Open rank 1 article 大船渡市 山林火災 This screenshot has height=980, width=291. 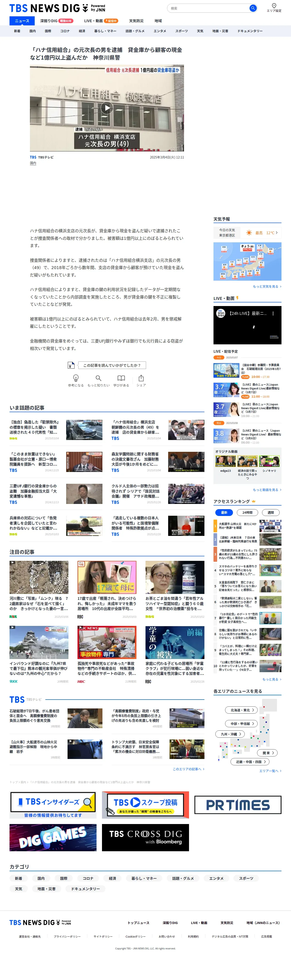tap(247, 526)
